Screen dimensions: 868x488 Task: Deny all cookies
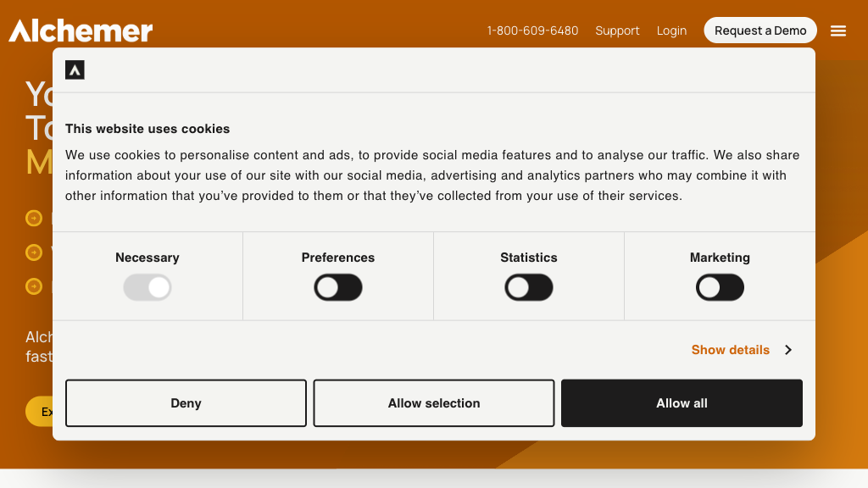pyautogui.click(x=186, y=403)
